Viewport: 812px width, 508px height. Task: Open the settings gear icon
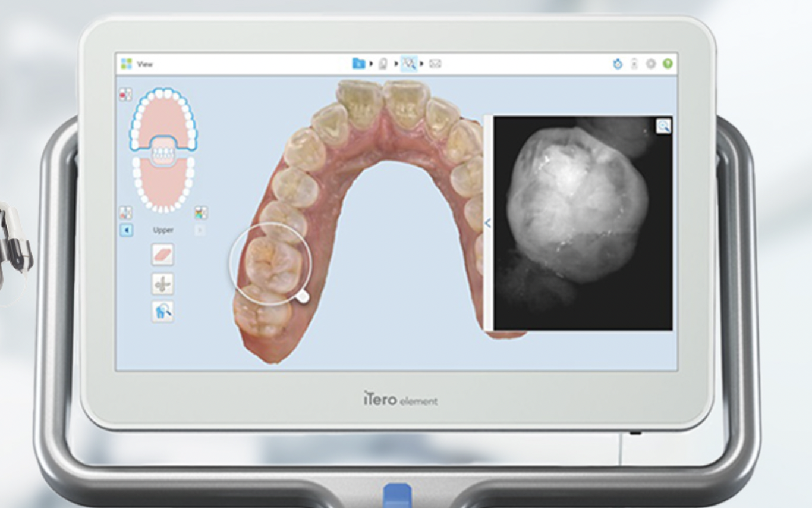651,64
